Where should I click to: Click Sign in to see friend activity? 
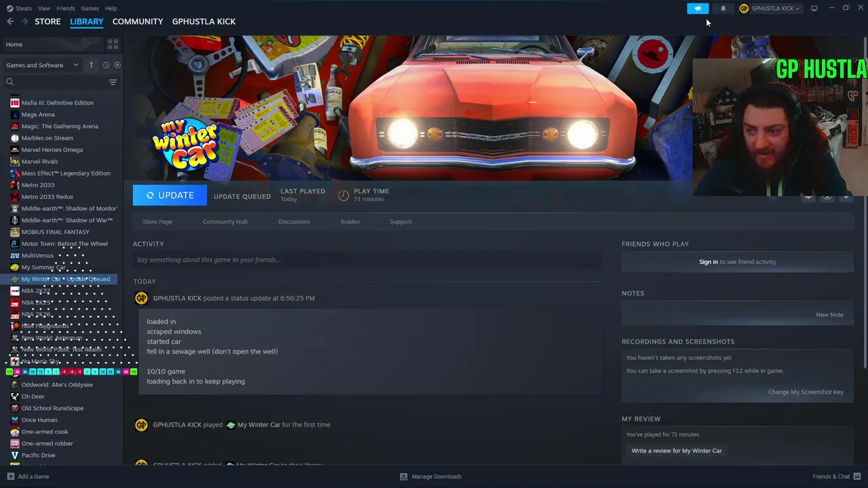point(709,262)
